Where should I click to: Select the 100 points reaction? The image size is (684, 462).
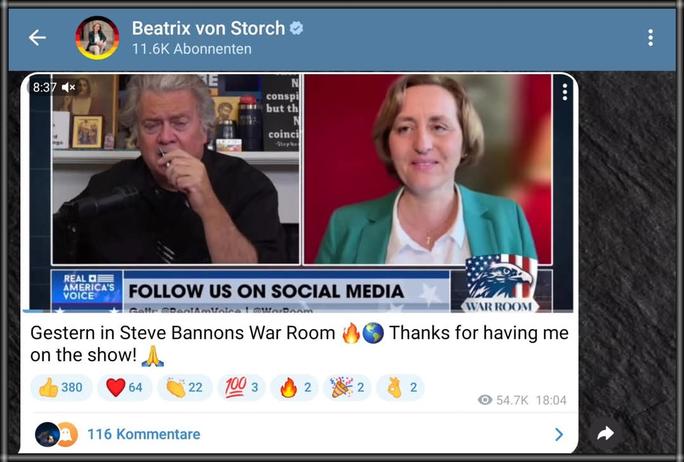pyautogui.click(x=242, y=387)
